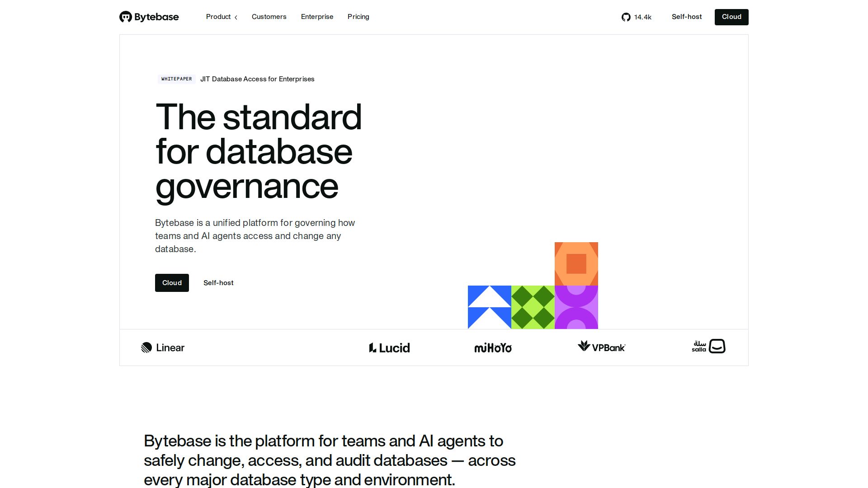Click the Linear logo icon
Viewport: 868px width, 488px height.
[x=146, y=347]
